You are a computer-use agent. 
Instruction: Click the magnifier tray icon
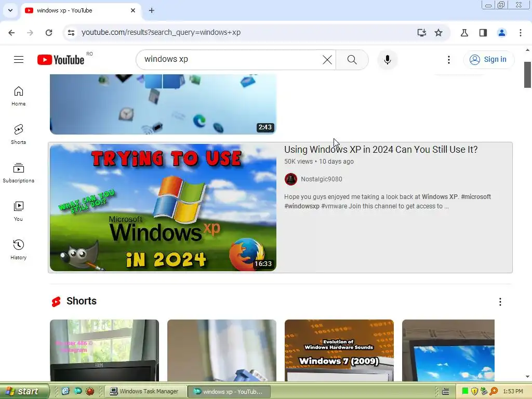(x=494, y=391)
